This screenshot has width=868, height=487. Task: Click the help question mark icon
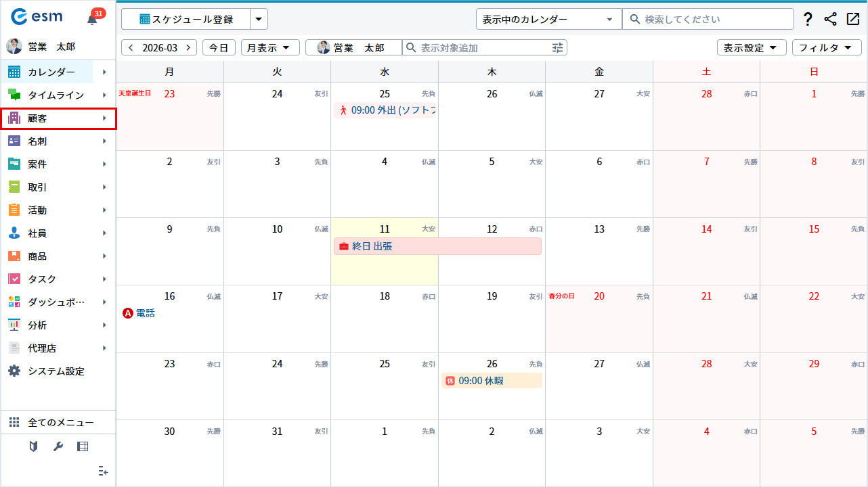(808, 20)
